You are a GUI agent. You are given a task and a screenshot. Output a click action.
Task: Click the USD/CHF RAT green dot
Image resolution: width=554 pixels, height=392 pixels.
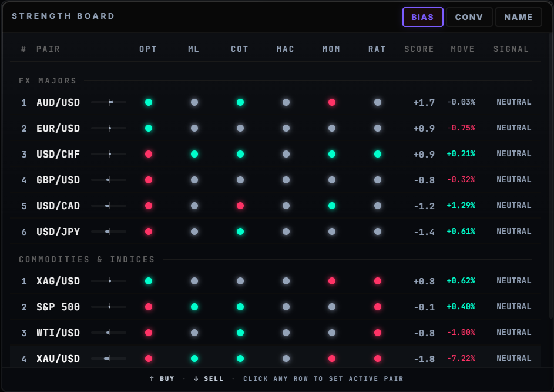click(378, 154)
